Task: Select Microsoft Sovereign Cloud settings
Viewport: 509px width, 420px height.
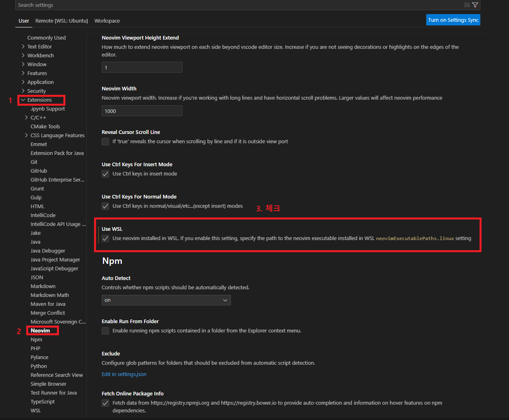Action: (x=58, y=322)
